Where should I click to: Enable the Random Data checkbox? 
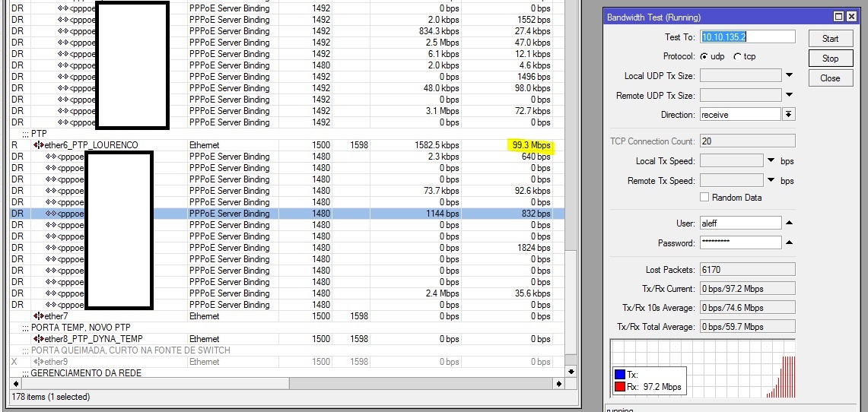pos(704,198)
